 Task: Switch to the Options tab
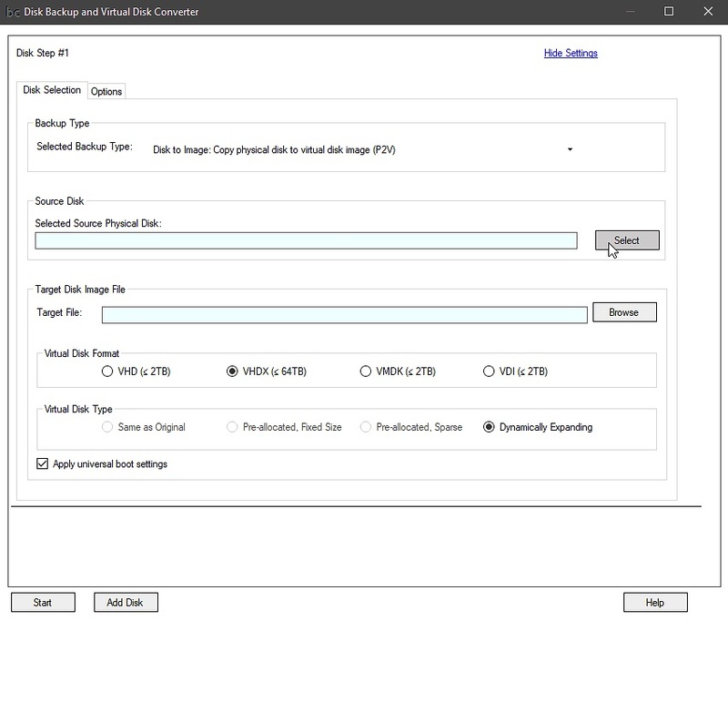tap(106, 91)
